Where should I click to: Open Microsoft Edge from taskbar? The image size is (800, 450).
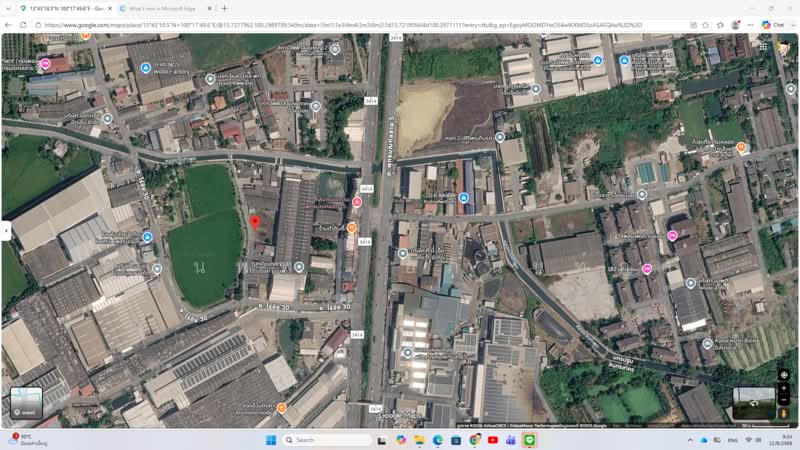coord(438,440)
